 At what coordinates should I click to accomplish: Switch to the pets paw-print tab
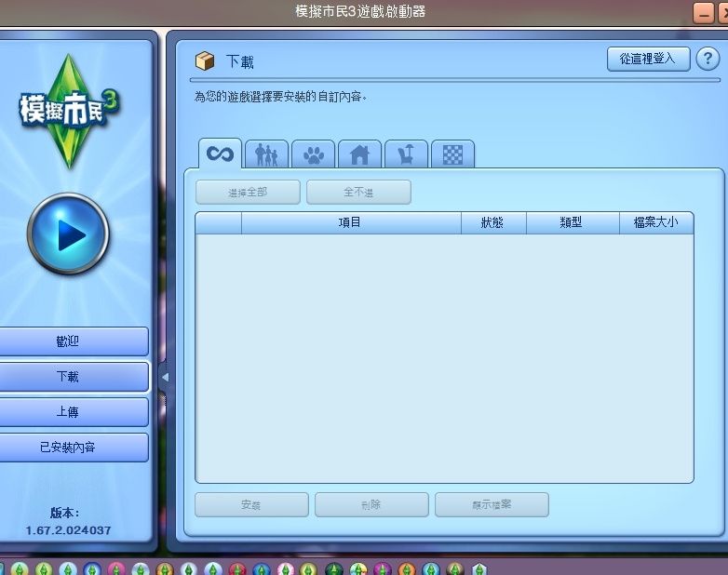tap(314, 154)
